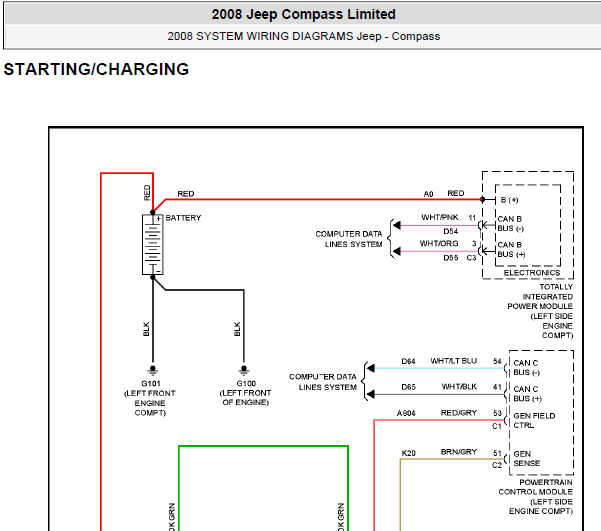Click the D54 circuit label
Screen dimensions: 601x531
[x=450, y=231]
